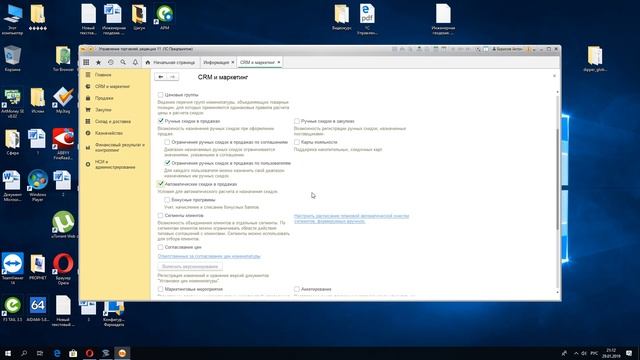Select the pdf file desktop icon

tap(367, 19)
